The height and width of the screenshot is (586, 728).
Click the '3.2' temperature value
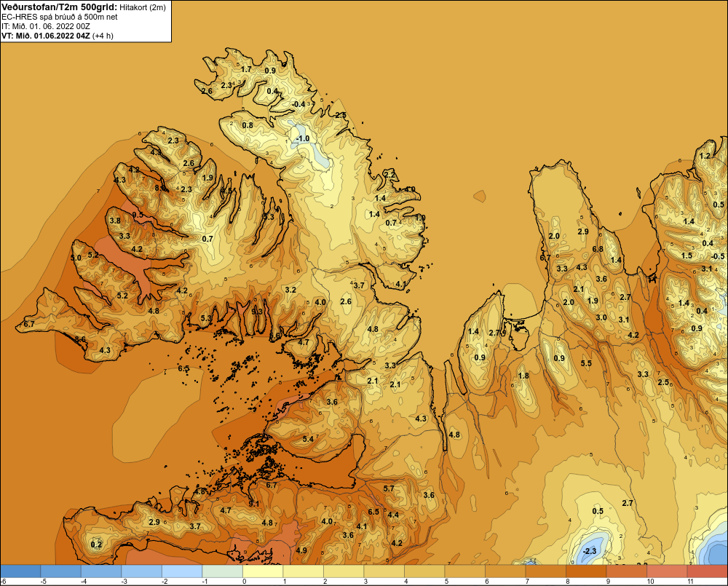point(290,290)
